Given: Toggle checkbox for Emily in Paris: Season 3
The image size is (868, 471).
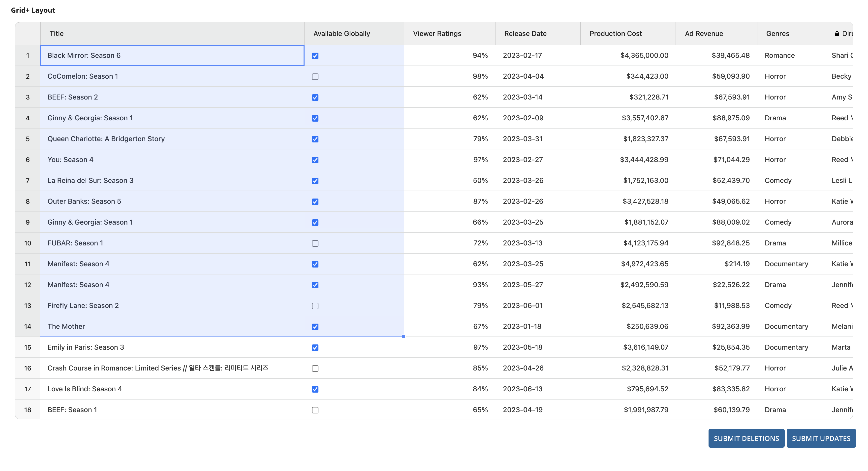Looking at the screenshot, I should (315, 348).
